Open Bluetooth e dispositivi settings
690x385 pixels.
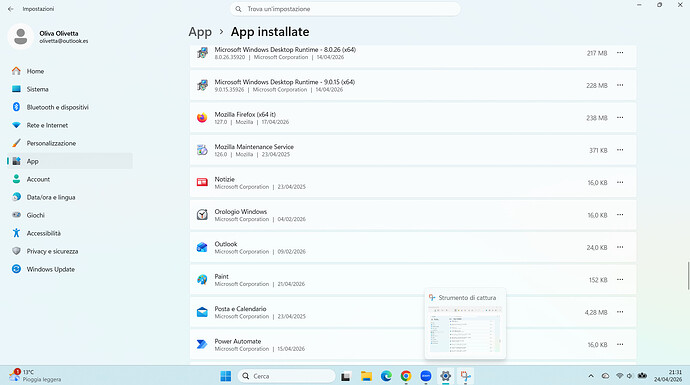coord(70,107)
